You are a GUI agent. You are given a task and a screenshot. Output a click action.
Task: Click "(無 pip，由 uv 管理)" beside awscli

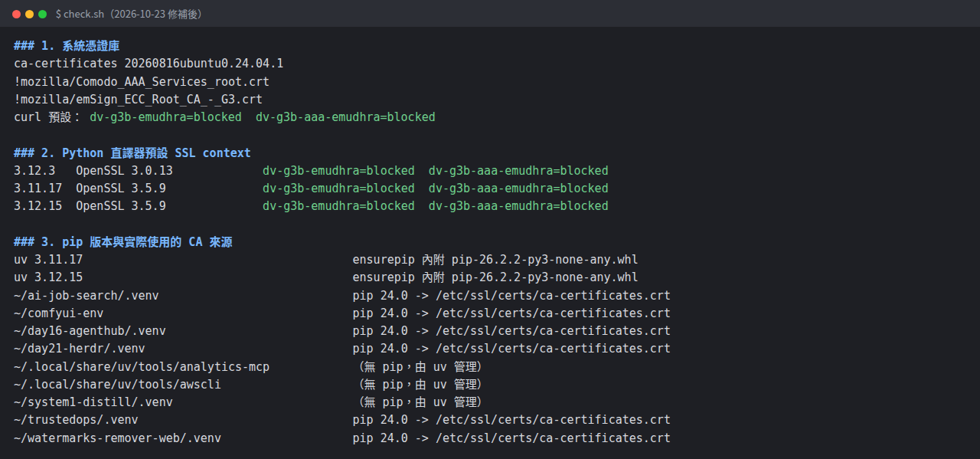[x=420, y=384]
